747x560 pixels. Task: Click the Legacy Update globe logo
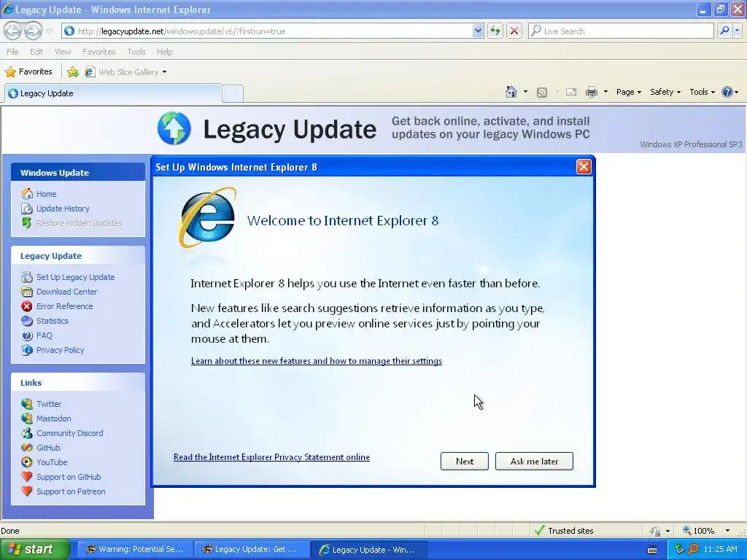174,128
